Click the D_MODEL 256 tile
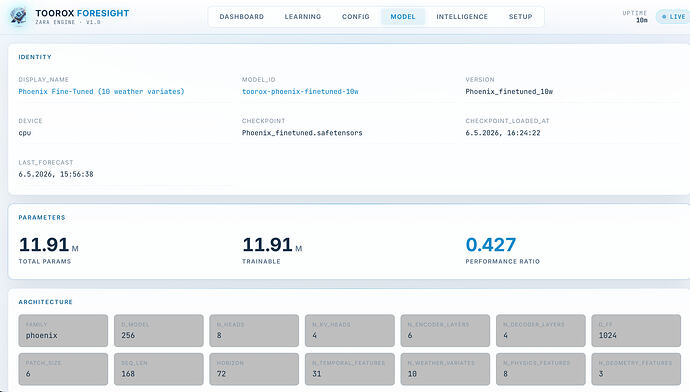Image resolution: width=690 pixels, height=392 pixels. coord(159,330)
